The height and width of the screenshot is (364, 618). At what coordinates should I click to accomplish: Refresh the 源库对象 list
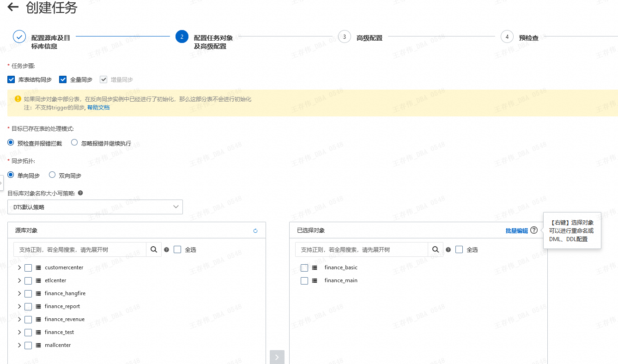tap(255, 231)
